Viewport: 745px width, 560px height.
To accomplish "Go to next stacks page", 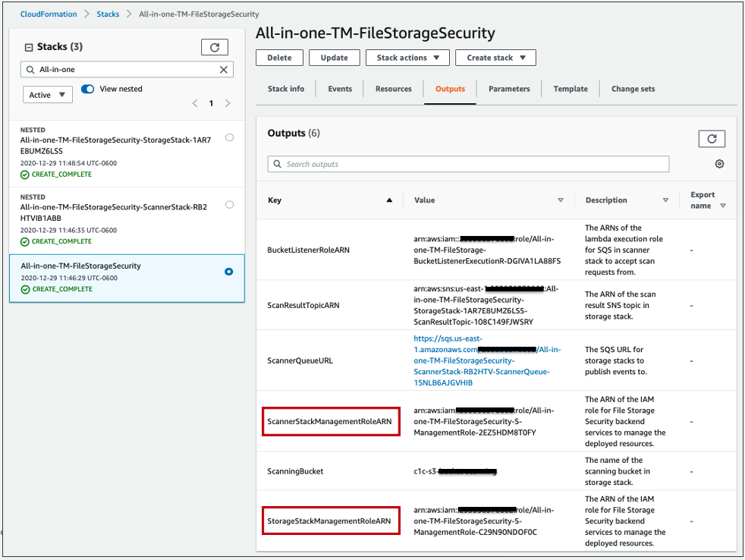I will 228,103.
